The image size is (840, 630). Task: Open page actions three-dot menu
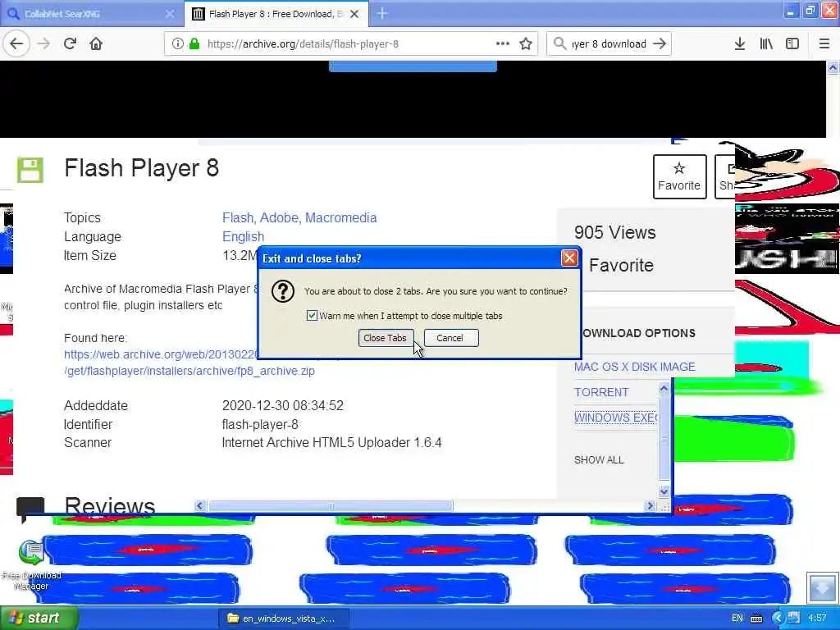point(503,43)
